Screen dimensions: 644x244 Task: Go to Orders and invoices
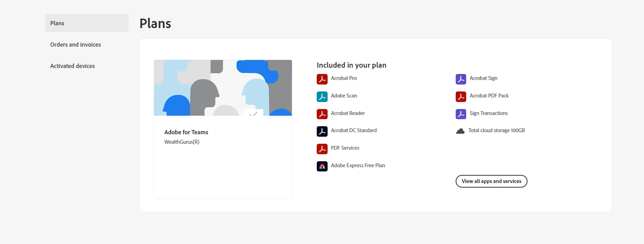click(76, 45)
